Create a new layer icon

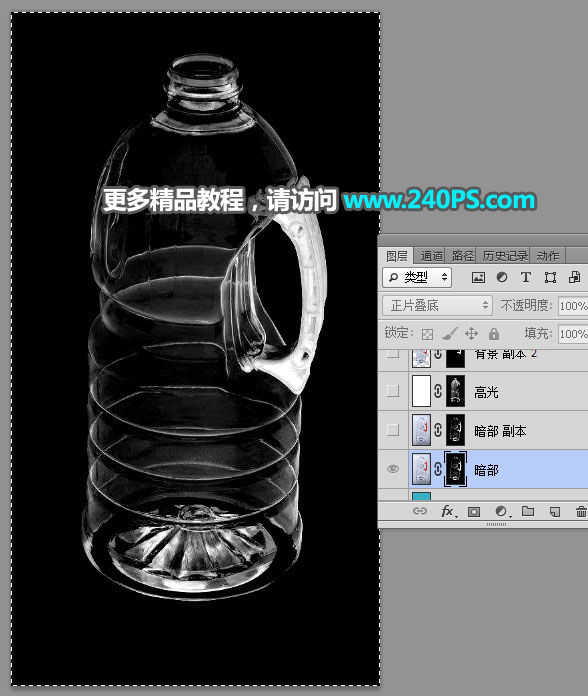pos(554,512)
